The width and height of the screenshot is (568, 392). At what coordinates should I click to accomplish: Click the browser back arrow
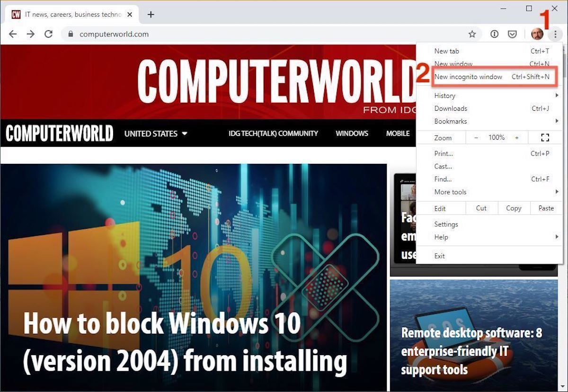click(x=13, y=34)
